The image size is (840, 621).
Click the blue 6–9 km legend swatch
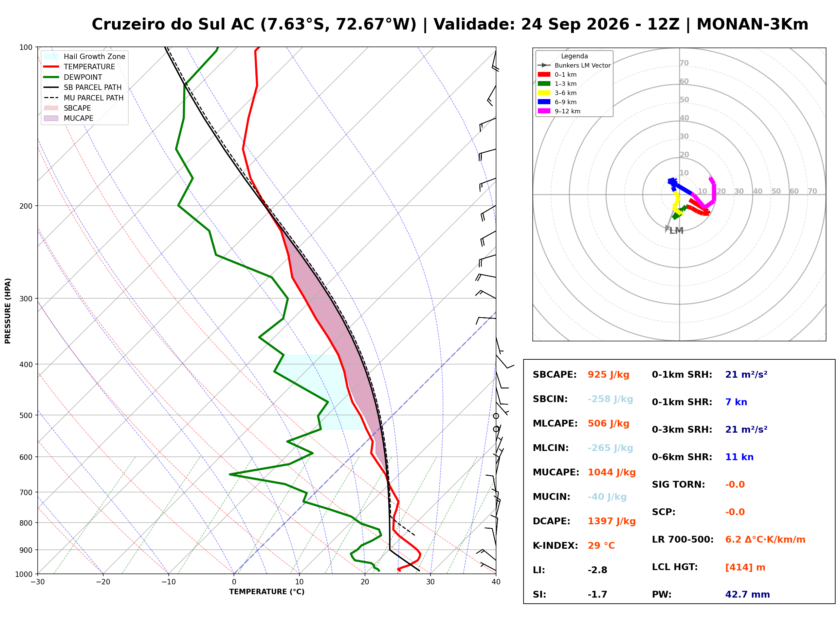click(544, 102)
